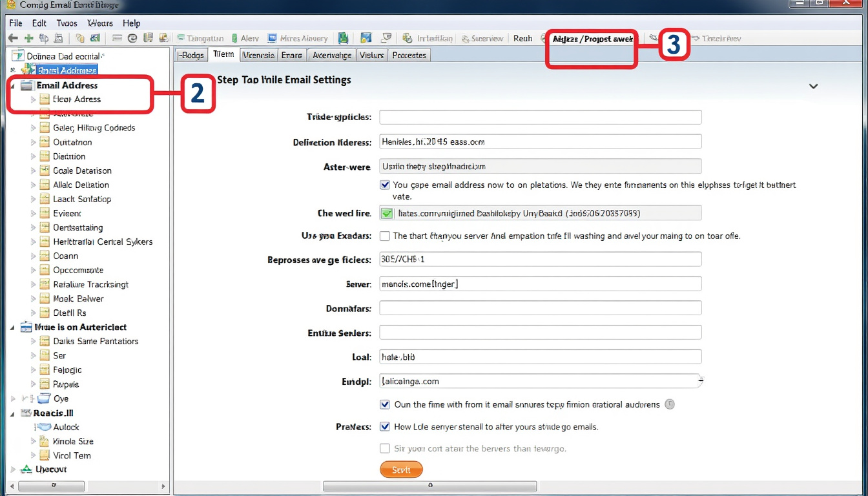Click the Email Address folder icon

click(26, 85)
